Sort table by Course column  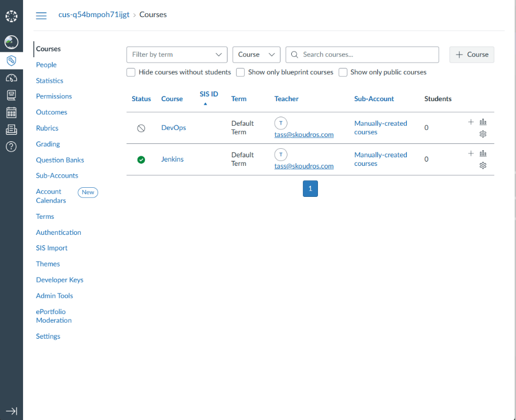pyautogui.click(x=172, y=99)
